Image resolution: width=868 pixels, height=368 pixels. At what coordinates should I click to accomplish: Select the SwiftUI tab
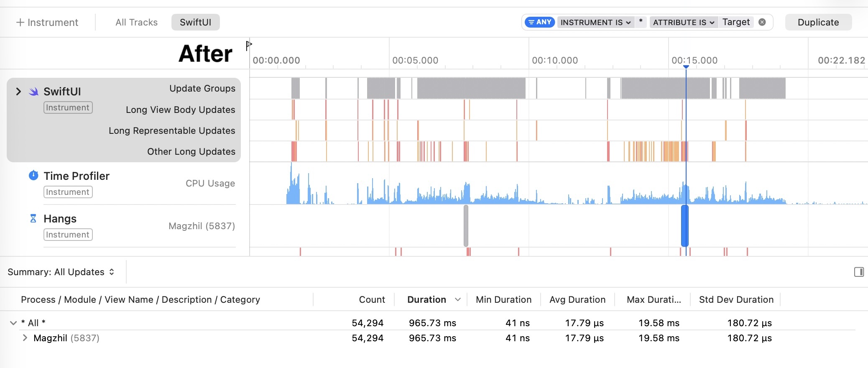(x=195, y=22)
